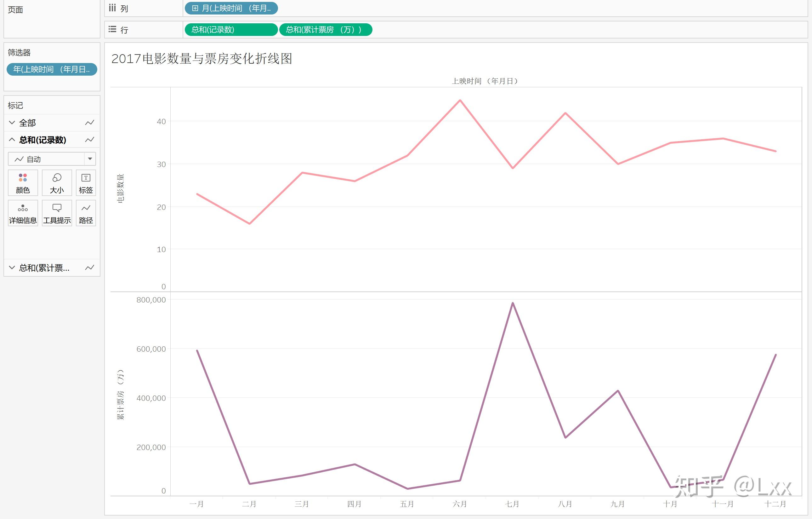812x519 pixels.
Task: Click the chart title 2017电影数量与票房变化折线图
Action: point(202,59)
